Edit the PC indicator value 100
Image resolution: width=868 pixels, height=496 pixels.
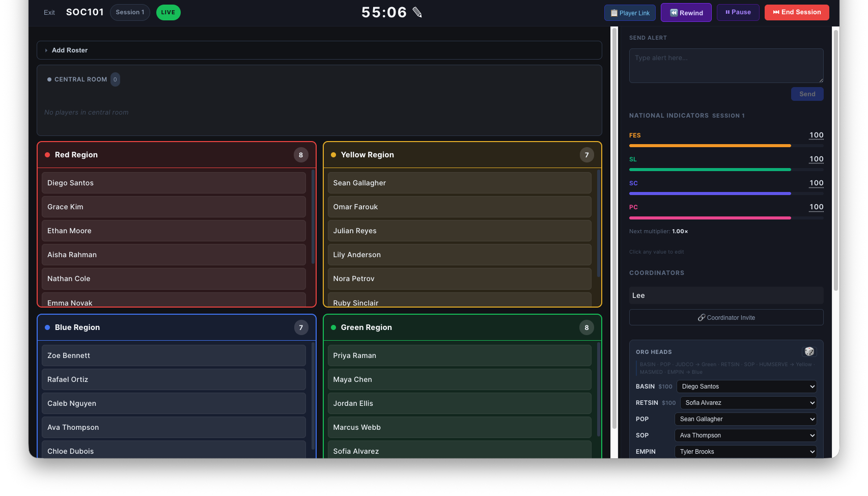point(816,207)
